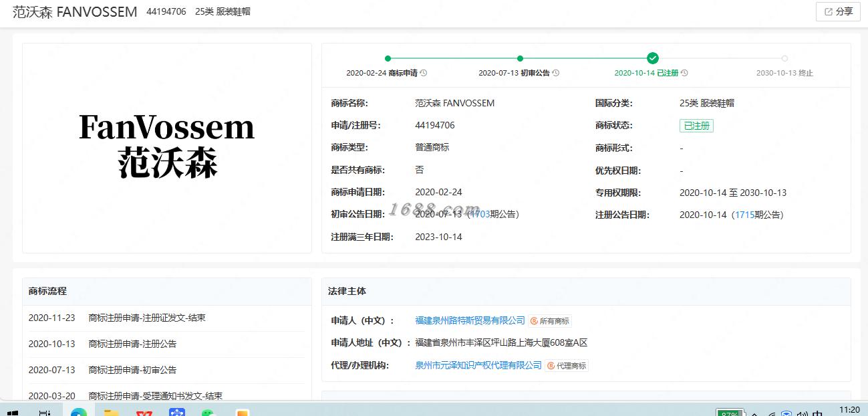Click the page title 范沃森 FANVOSSEM
Image resolution: width=868 pixels, height=416 pixels.
(75, 12)
